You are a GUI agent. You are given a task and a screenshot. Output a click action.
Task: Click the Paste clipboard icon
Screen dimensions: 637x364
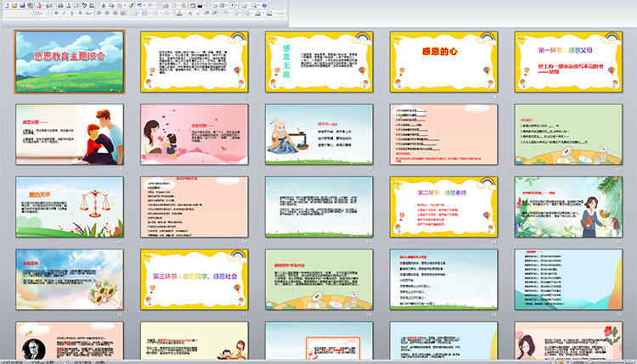pyautogui.click(x=120, y=6)
